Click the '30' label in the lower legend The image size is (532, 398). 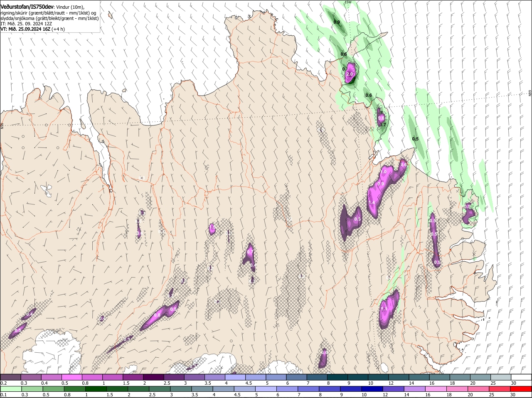tap(512, 395)
